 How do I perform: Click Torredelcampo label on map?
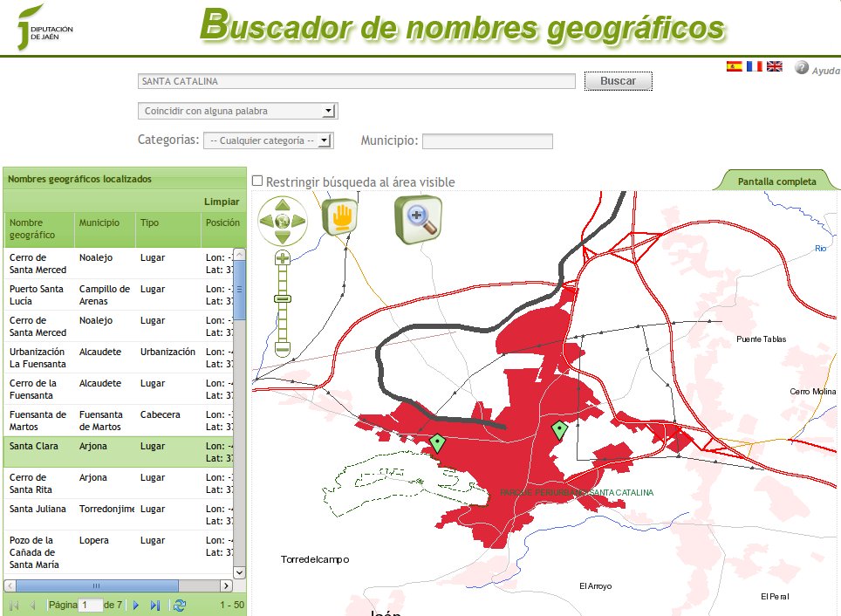pyautogui.click(x=315, y=559)
